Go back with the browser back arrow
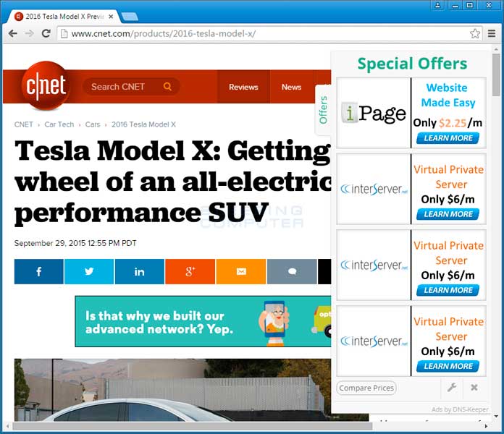This screenshot has width=504, height=434. tap(12, 33)
